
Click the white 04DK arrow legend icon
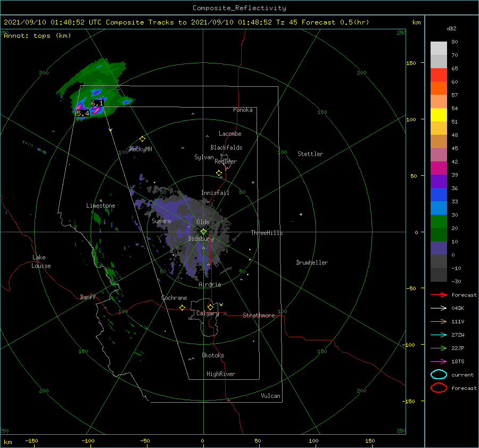439,308
